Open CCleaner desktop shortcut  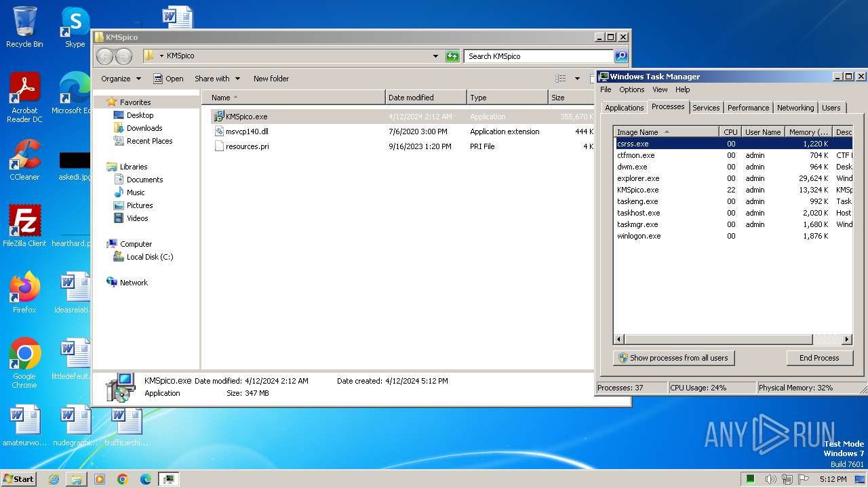pyautogui.click(x=24, y=160)
